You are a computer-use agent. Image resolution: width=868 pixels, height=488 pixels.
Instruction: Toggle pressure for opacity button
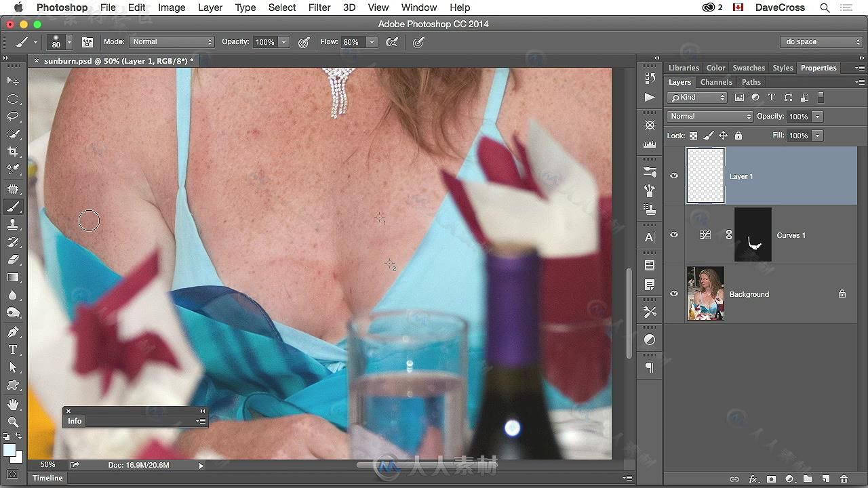(x=304, y=42)
